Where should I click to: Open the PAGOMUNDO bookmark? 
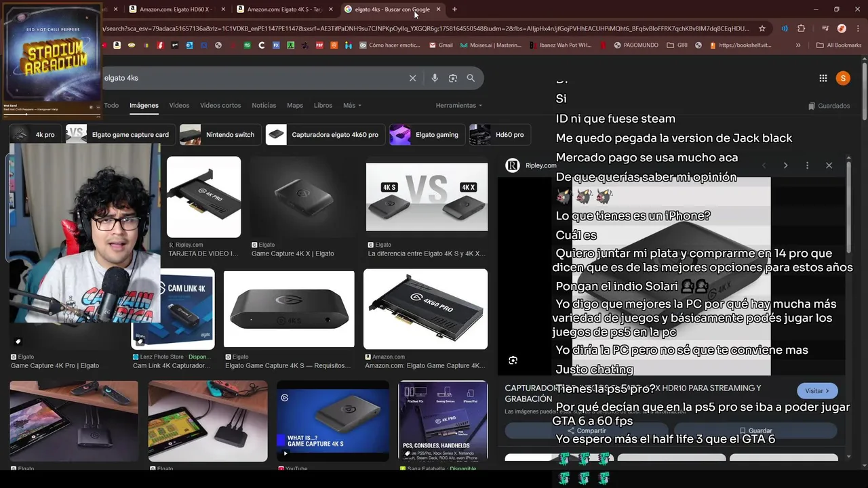[635, 45]
